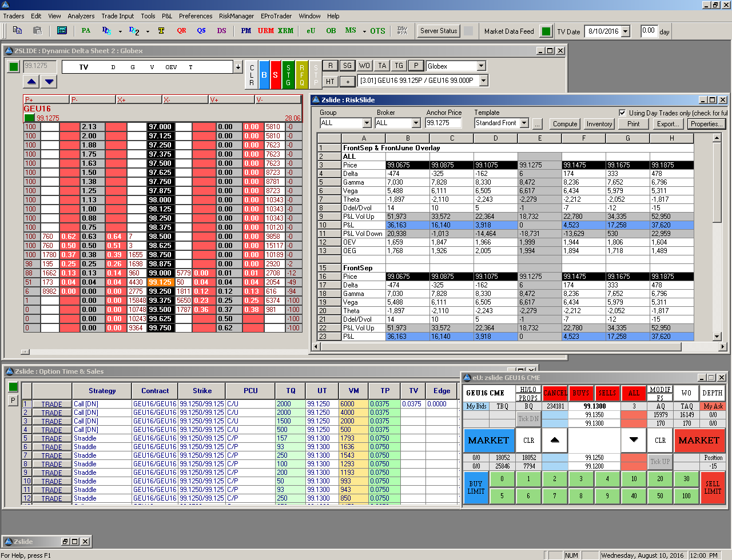Screen dimensions: 732x560
Task: Click the D2 delta sheet 2 icon
Action: (x=134, y=31)
